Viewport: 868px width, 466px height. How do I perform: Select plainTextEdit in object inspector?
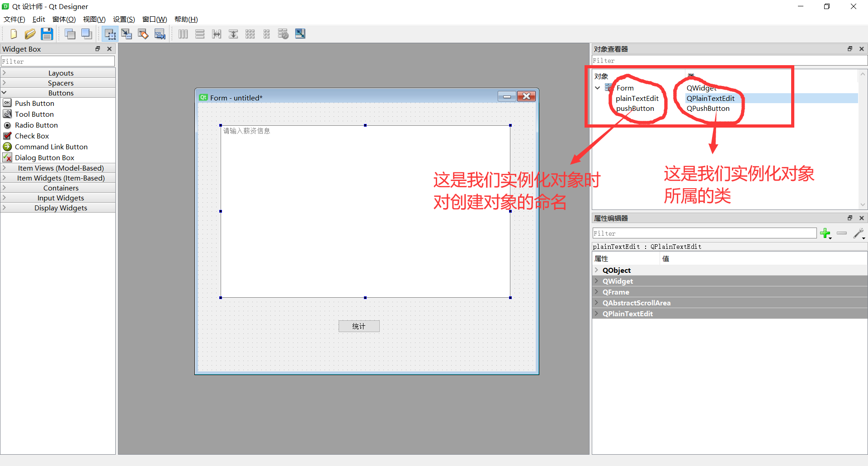tap(637, 98)
